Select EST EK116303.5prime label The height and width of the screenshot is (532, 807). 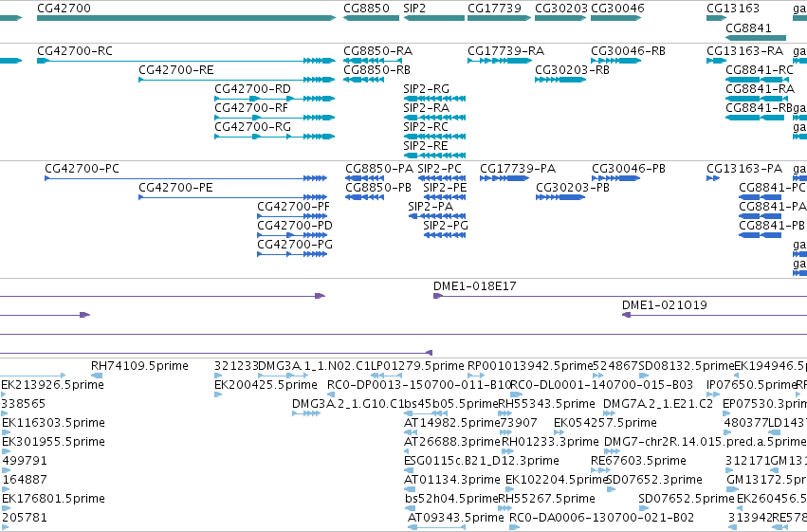click(x=53, y=423)
